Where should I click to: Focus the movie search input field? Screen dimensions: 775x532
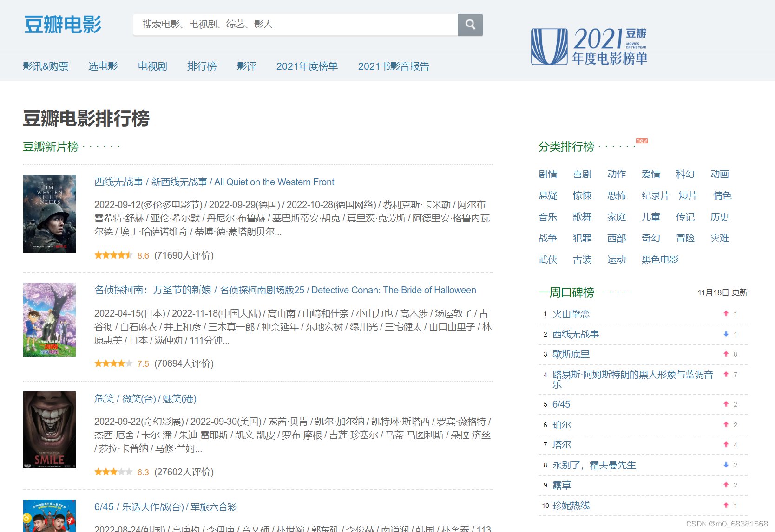pyautogui.click(x=295, y=25)
